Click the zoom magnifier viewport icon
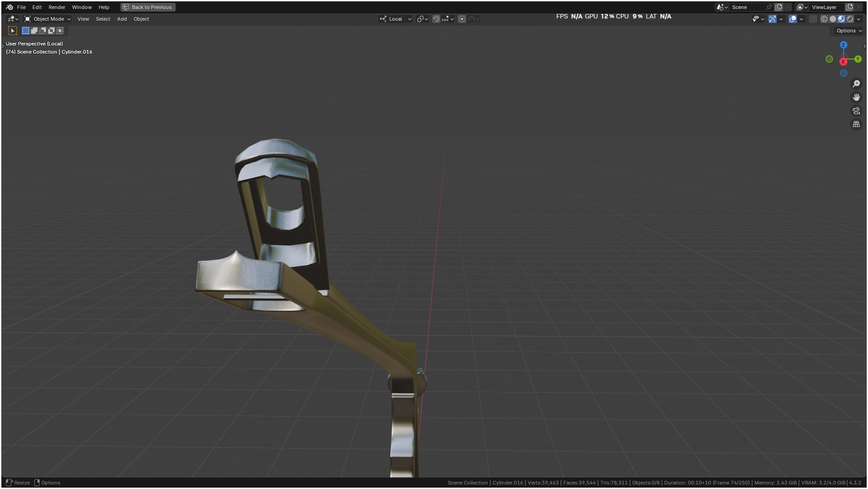The width and height of the screenshot is (868, 489). click(856, 84)
